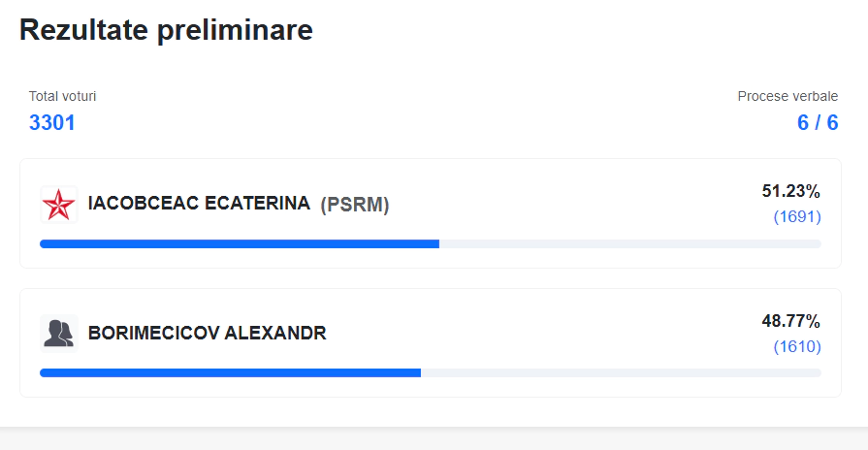Select candidate name BORIMECICOV ALEXANDR
This screenshot has height=450, width=868.
point(207,334)
